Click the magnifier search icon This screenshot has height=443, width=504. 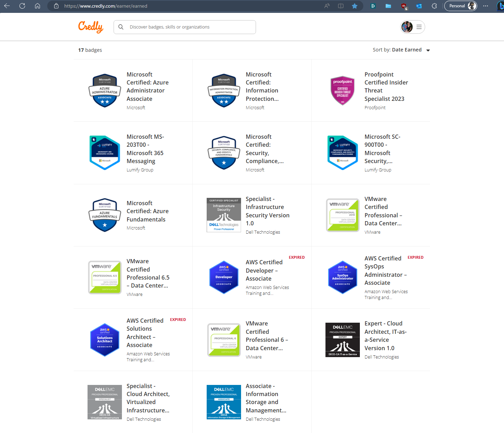(x=121, y=27)
